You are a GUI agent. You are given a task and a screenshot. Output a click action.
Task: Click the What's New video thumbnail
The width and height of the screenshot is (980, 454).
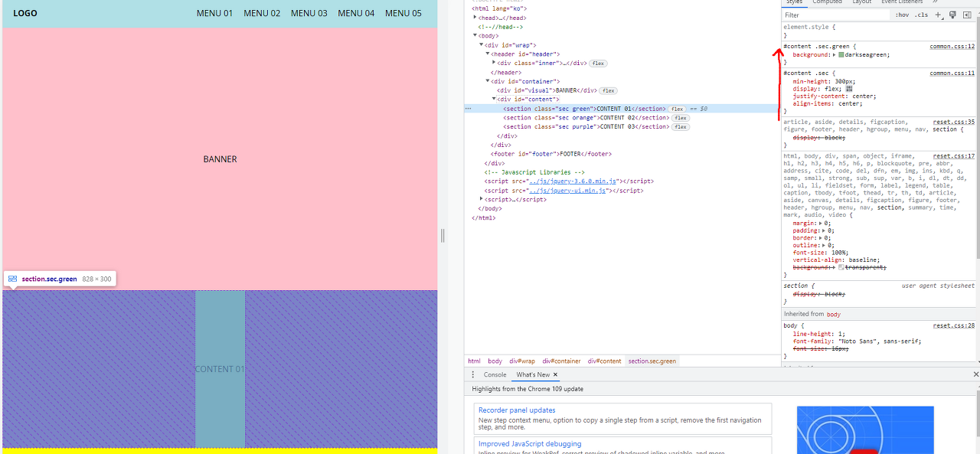click(865, 430)
